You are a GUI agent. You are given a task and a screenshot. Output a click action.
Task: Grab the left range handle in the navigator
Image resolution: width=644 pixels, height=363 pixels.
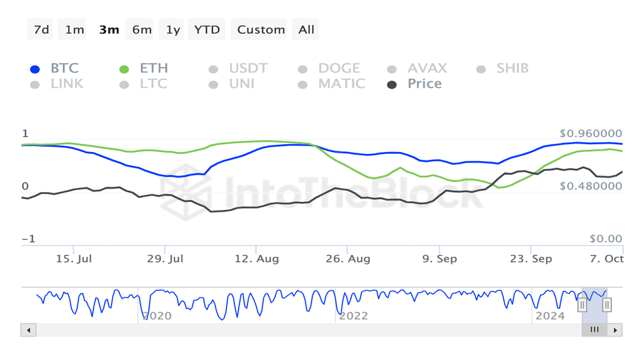pyautogui.click(x=582, y=305)
